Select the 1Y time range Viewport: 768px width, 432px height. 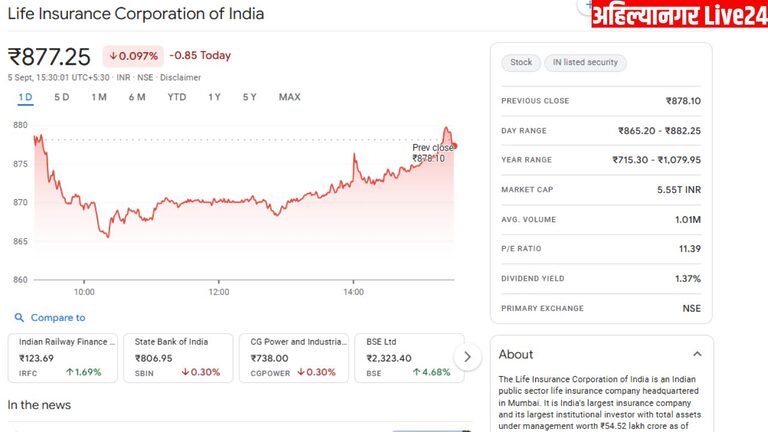pyautogui.click(x=215, y=97)
